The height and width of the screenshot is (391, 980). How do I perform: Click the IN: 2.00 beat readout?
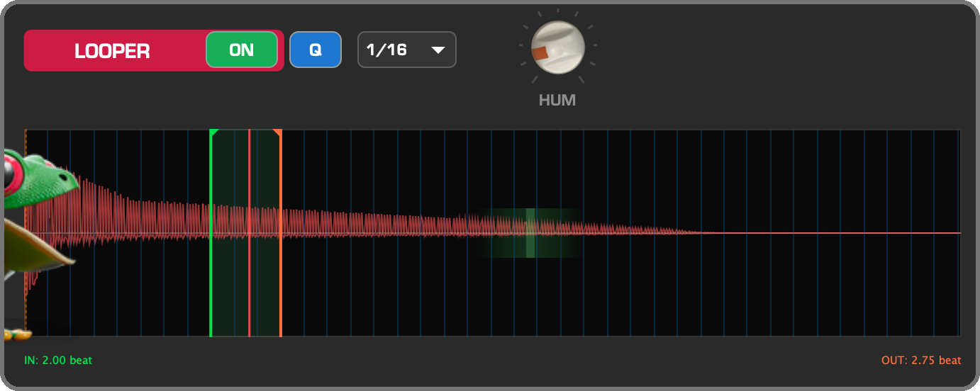point(58,361)
